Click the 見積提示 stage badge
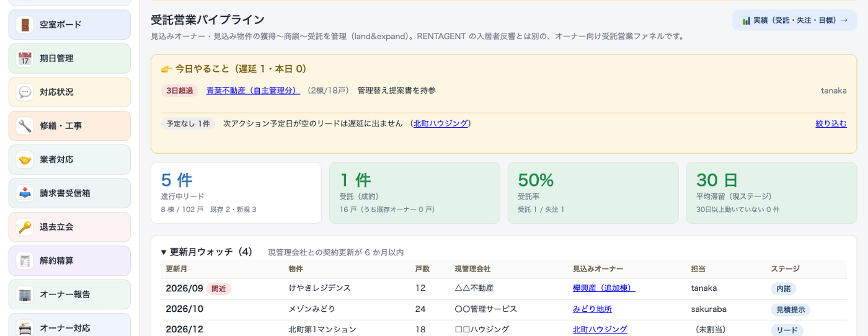Screen dimensions: 868x336 790,309
